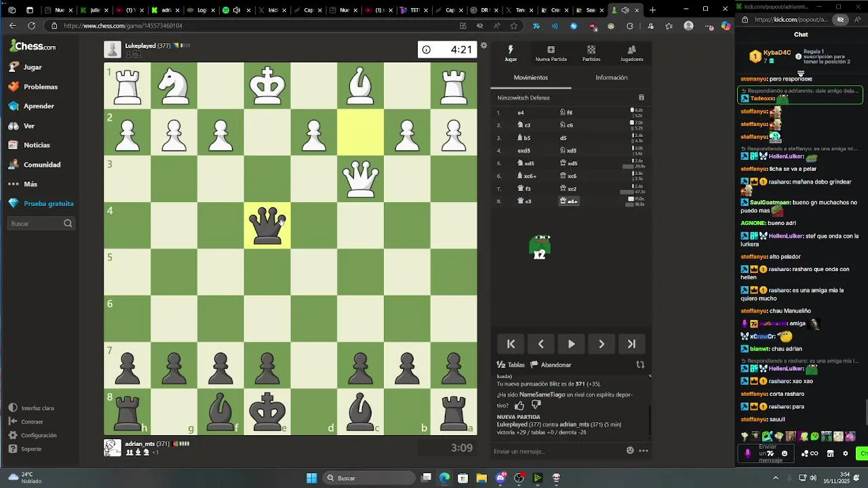This screenshot has width=868, height=488.
Task: Reload the chess.com page
Action: coord(31,26)
